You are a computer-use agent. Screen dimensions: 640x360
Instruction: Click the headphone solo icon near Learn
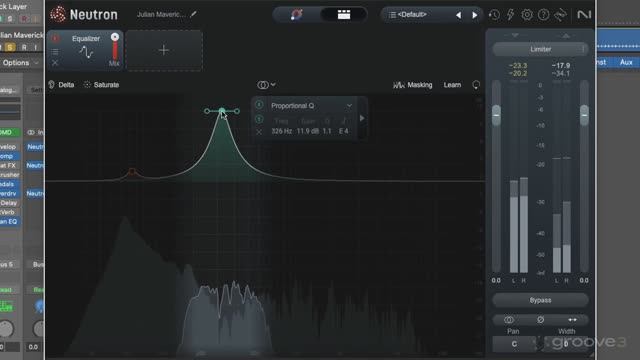tap(476, 85)
